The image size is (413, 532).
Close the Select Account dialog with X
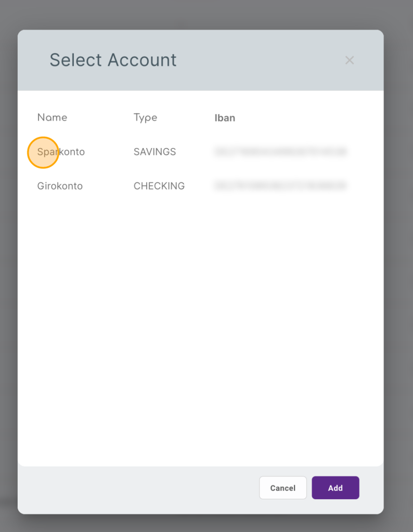coord(350,60)
